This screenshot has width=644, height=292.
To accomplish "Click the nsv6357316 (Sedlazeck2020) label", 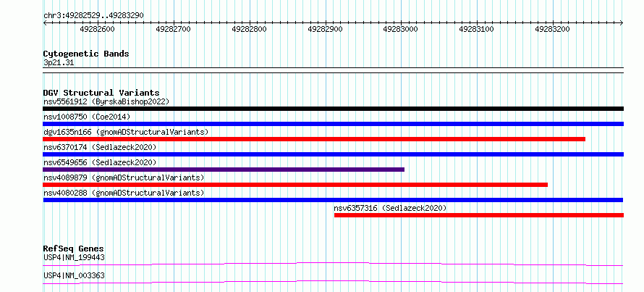I will click(x=390, y=208).
